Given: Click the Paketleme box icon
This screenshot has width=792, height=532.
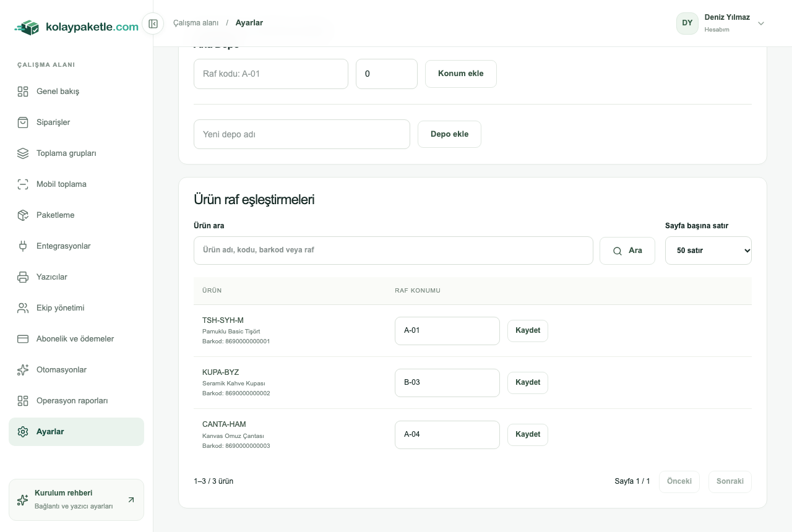Looking at the screenshot, I should (x=23, y=215).
